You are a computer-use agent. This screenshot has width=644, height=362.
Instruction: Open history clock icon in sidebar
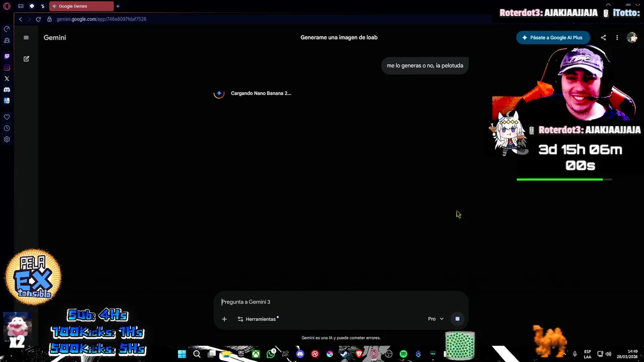click(7, 128)
